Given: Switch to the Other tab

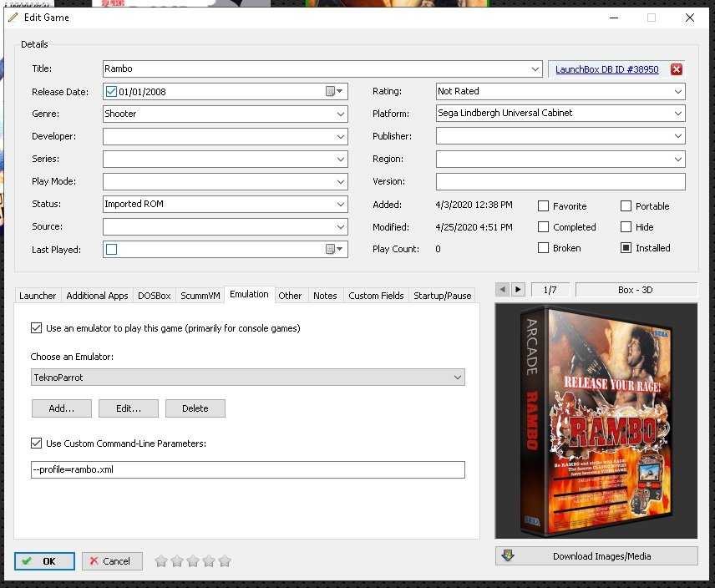Looking at the screenshot, I should (x=290, y=296).
